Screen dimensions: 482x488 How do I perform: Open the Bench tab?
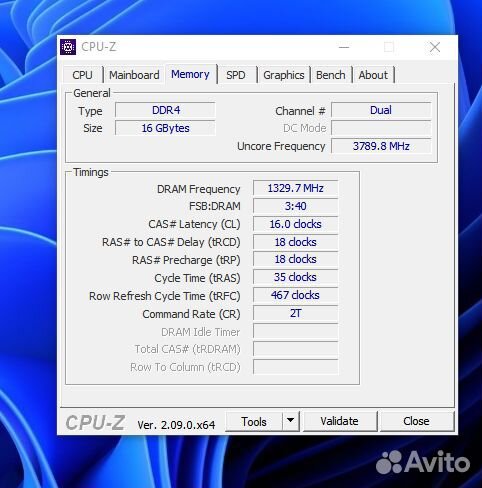tap(331, 75)
